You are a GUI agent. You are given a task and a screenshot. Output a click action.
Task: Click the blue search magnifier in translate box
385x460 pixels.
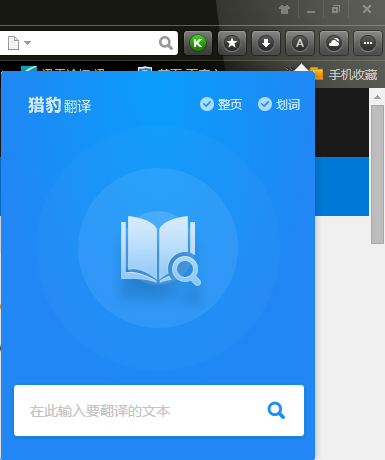[276, 410]
